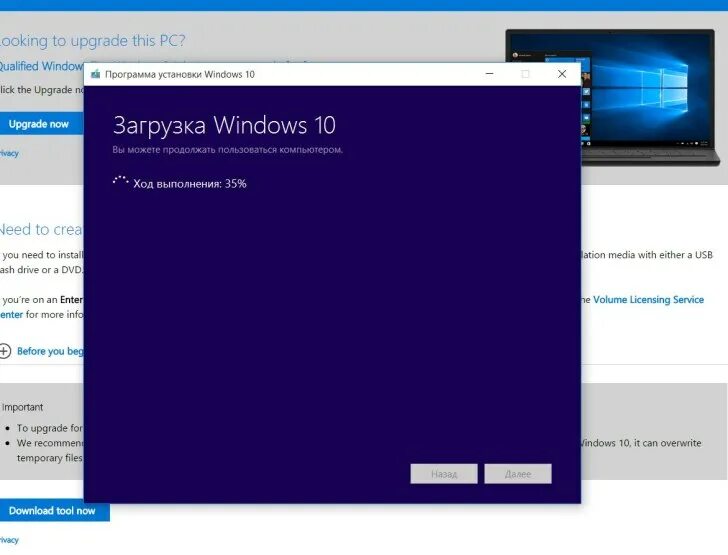Open the Volume Licensing Service link
The width and height of the screenshot is (728, 555).
(648, 300)
